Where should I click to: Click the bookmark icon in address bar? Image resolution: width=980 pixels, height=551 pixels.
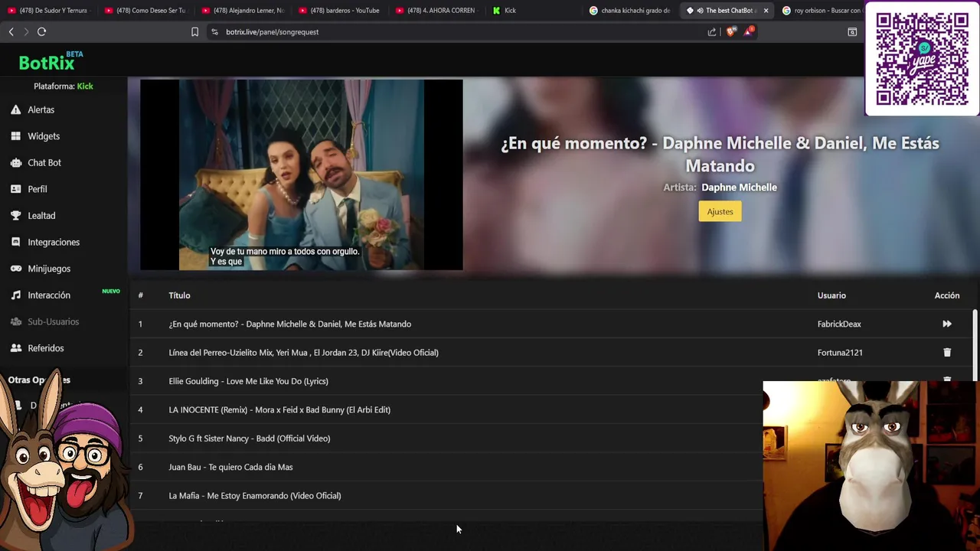(x=194, y=31)
